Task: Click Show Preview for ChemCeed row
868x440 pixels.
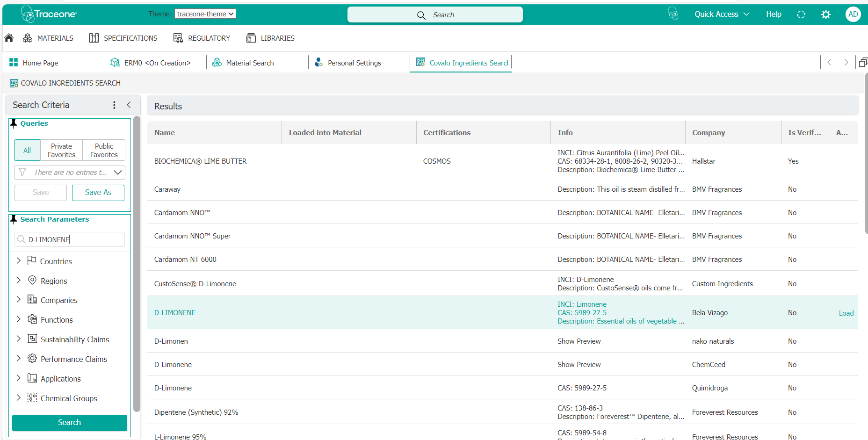Action: click(x=579, y=365)
